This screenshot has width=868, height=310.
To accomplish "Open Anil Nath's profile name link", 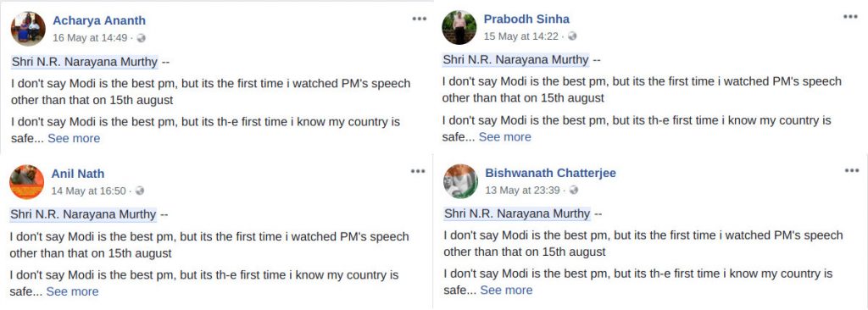I will tap(78, 174).
